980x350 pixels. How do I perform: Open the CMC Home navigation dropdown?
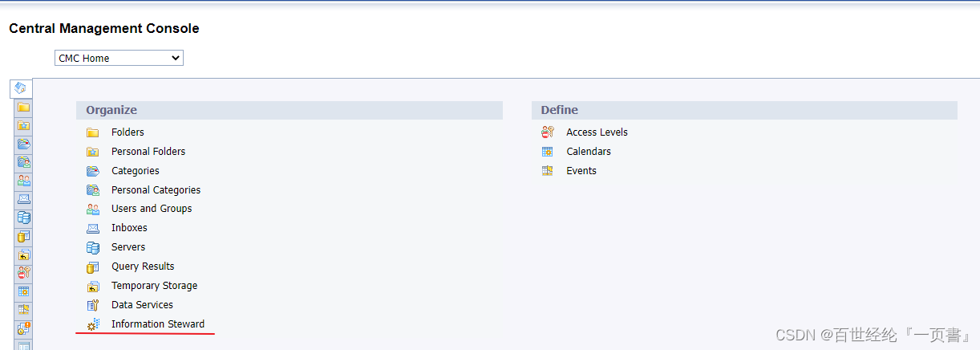coord(119,58)
